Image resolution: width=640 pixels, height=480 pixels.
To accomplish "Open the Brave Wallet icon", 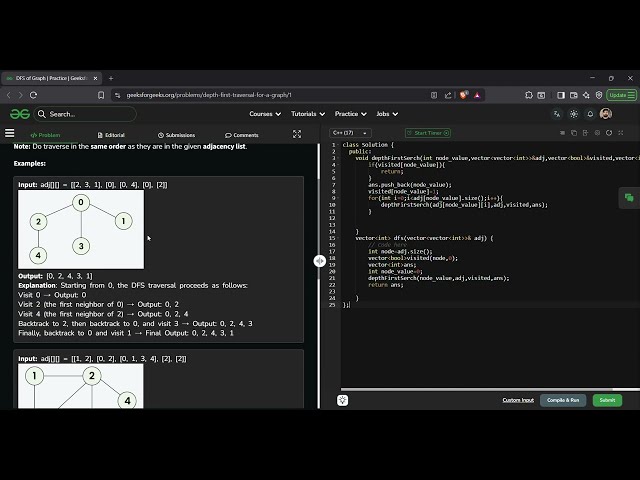I will click(x=573, y=95).
